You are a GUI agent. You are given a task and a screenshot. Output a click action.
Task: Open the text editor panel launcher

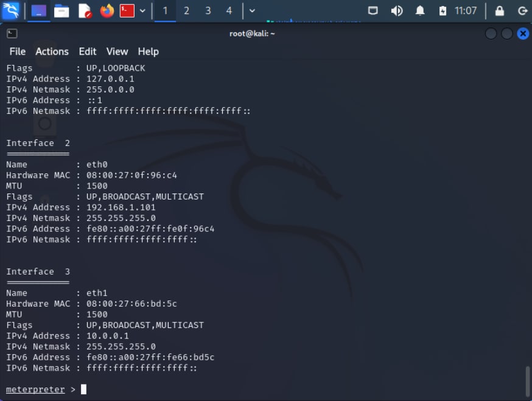85,11
